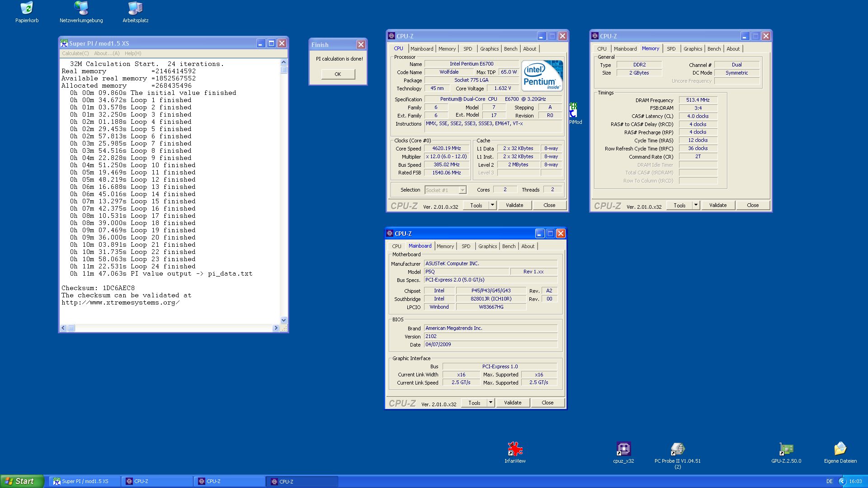The height and width of the screenshot is (488, 868).
Task: Click Tools button in CPU-Z Mainboard window
Action: pos(474,403)
